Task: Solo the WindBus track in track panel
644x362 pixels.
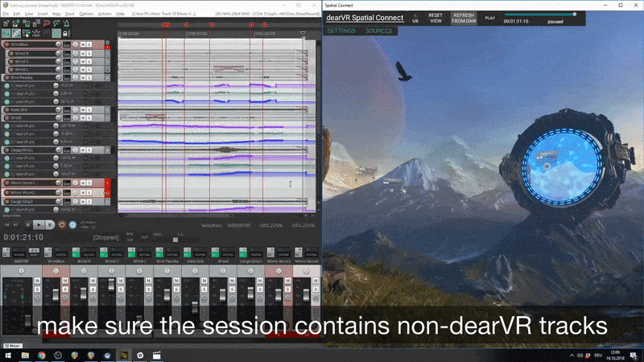Action: coord(89,44)
